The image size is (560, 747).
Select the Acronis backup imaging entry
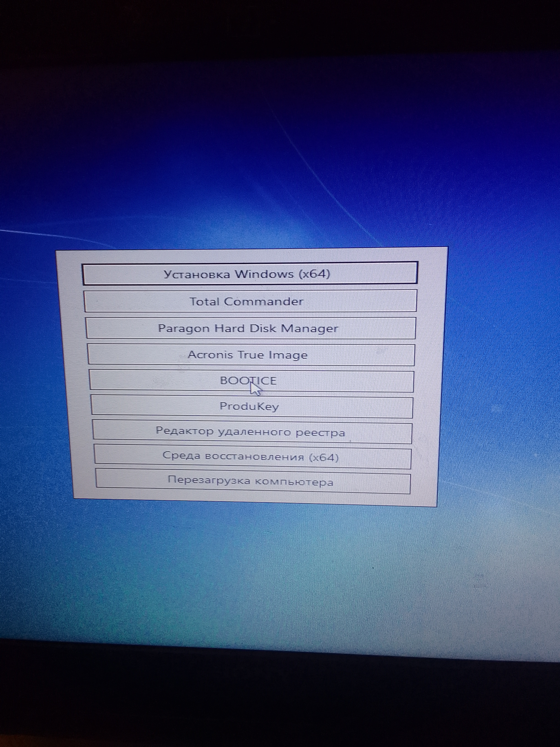coord(250,355)
